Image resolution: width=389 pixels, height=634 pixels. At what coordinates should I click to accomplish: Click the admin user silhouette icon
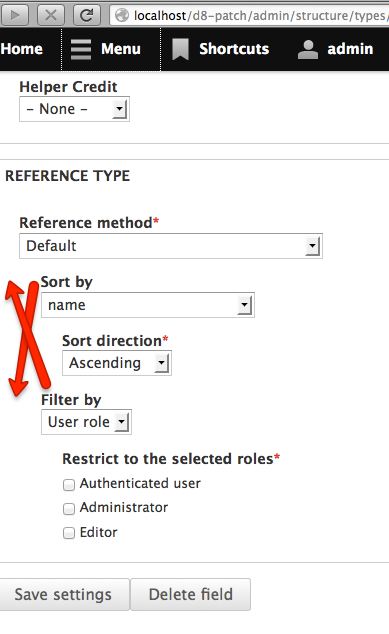[308, 49]
